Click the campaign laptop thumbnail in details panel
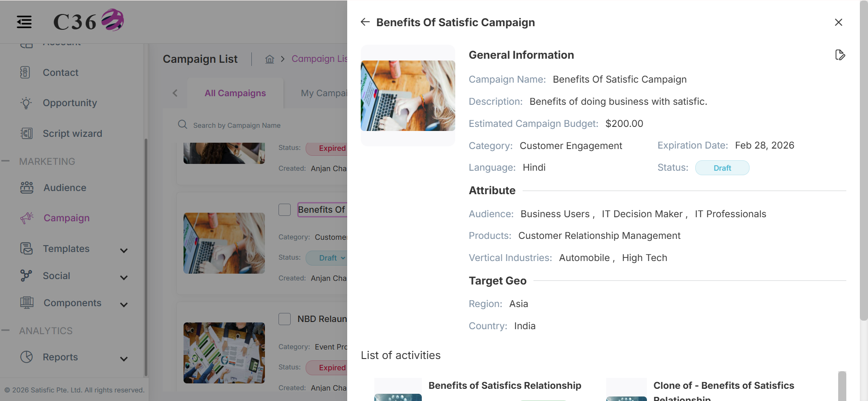This screenshot has height=401, width=868. pos(408,96)
